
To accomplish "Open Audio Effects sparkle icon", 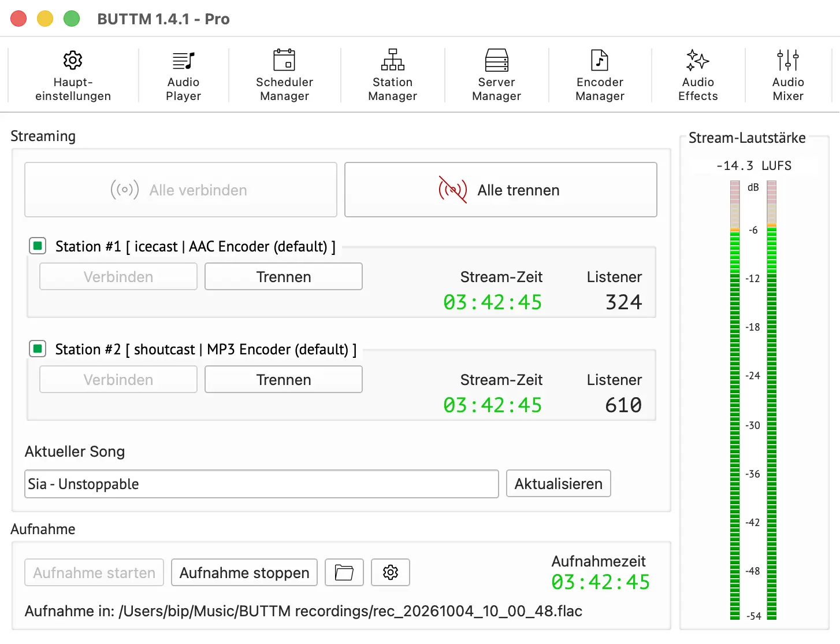I will pos(698,60).
